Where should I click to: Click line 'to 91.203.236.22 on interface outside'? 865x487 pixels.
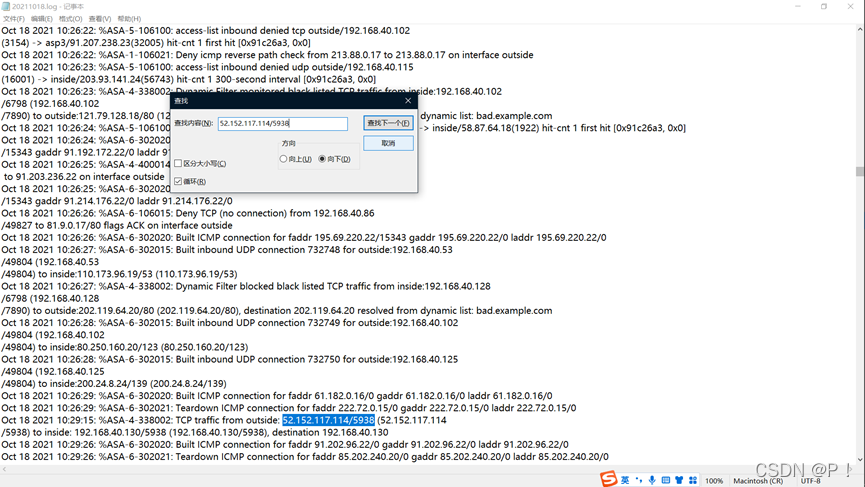tap(84, 177)
